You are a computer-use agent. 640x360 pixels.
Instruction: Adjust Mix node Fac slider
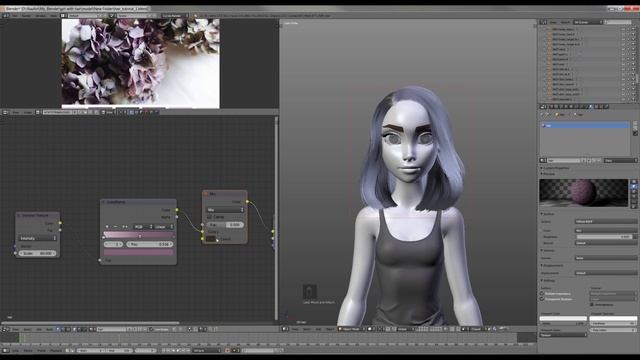[x=225, y=225]
